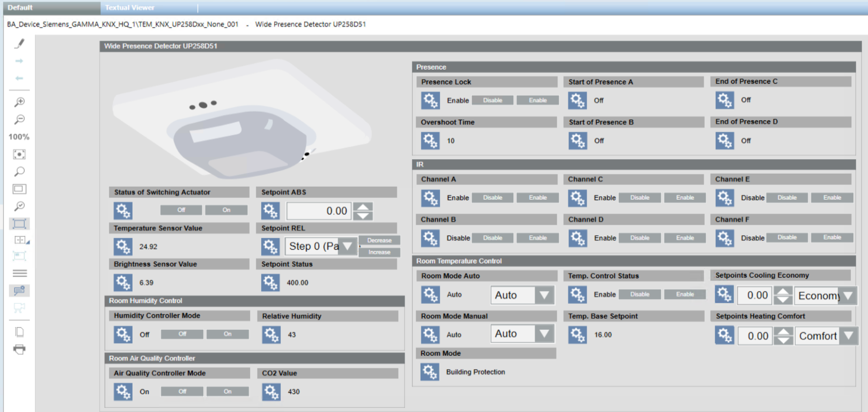Click the 100% zoom reset button

pyautogui.click(x=19, y=137)
